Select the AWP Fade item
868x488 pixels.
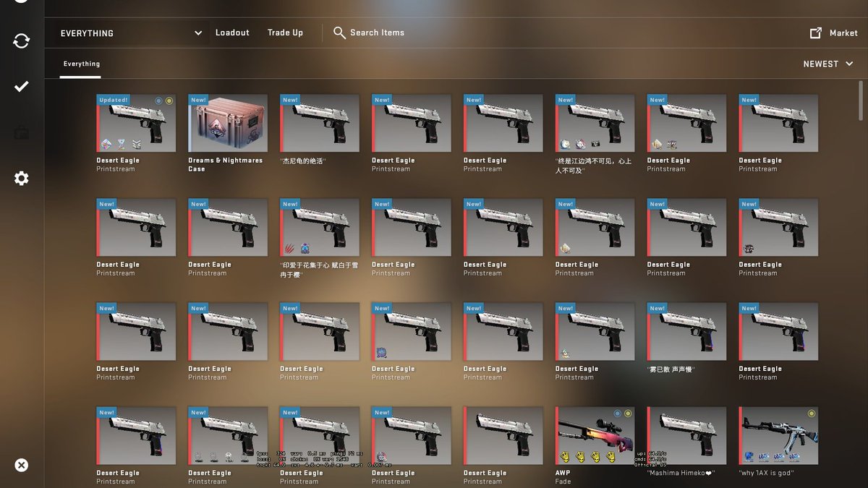(595, 435)
